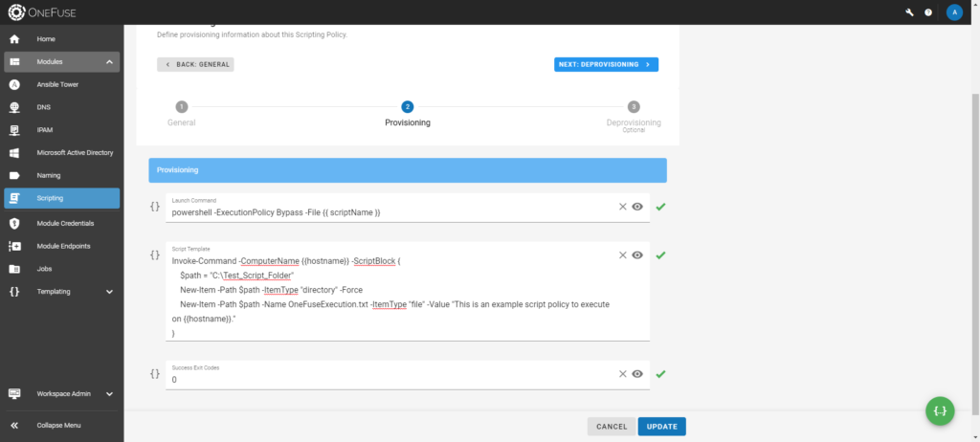This screenshot has width=980, height=442.
Task: Go to step 1 General
Action: pyautogui.click(x=181, y=114)
